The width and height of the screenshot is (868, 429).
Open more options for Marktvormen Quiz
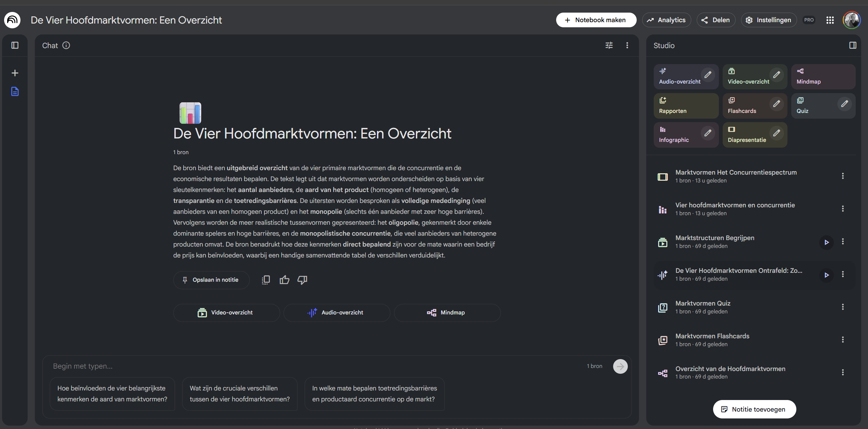point(843,307)
